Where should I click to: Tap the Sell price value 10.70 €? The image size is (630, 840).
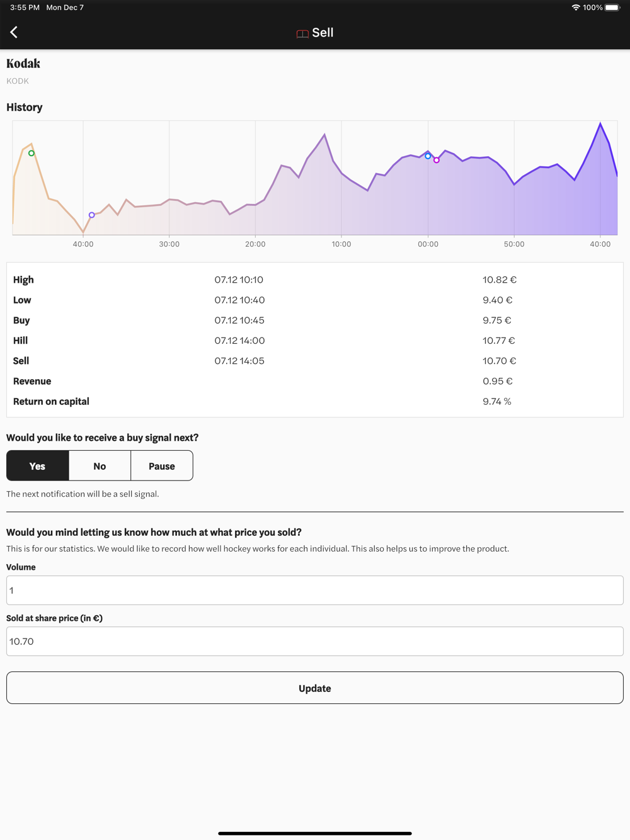(x=500, y=361)
